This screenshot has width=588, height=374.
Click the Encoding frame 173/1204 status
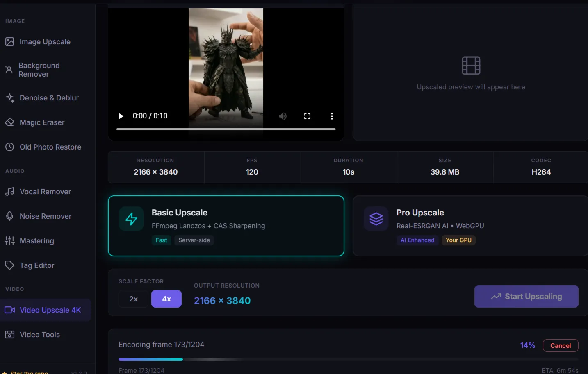click(161, 345)
